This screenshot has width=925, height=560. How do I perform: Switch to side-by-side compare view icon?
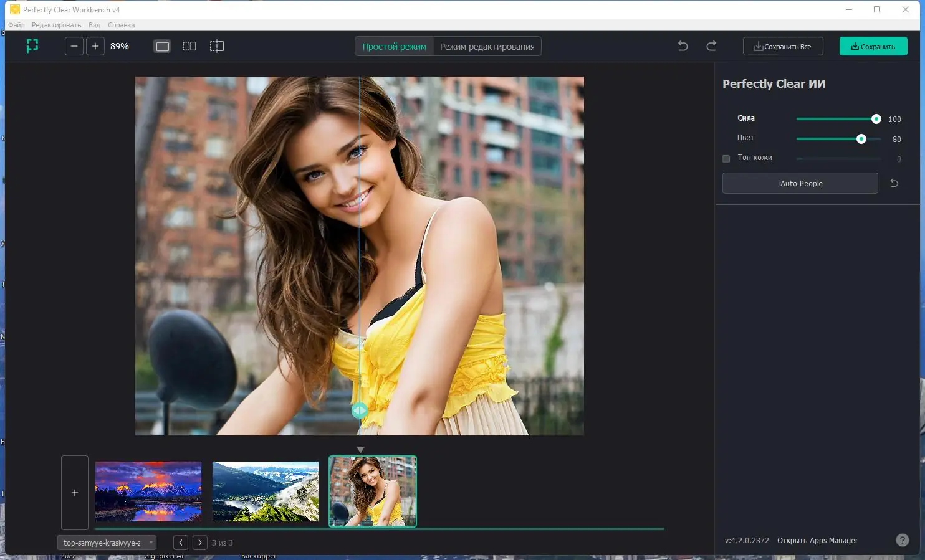(189, 46)
